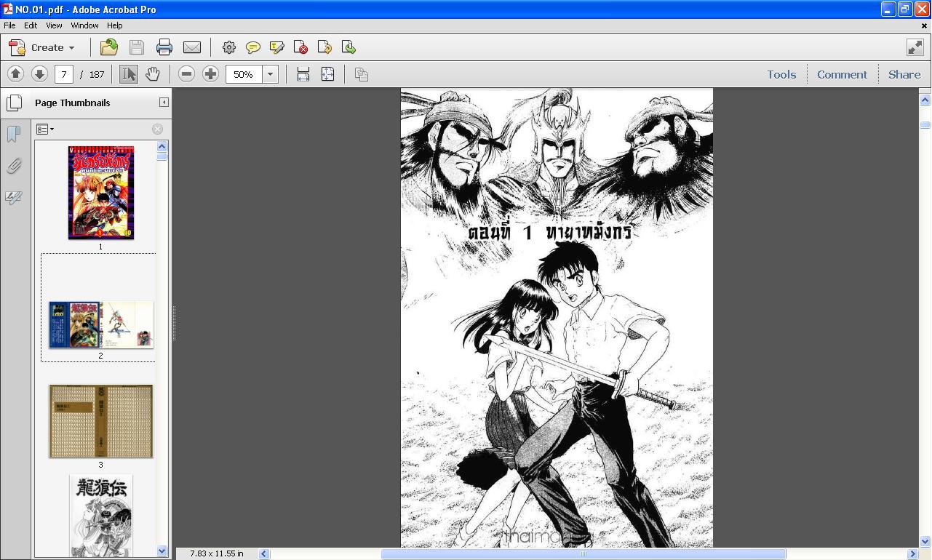932x560 pixels.
Task: Click the Save disk icon
Action: pyautogui.click(x=137, y=47)
